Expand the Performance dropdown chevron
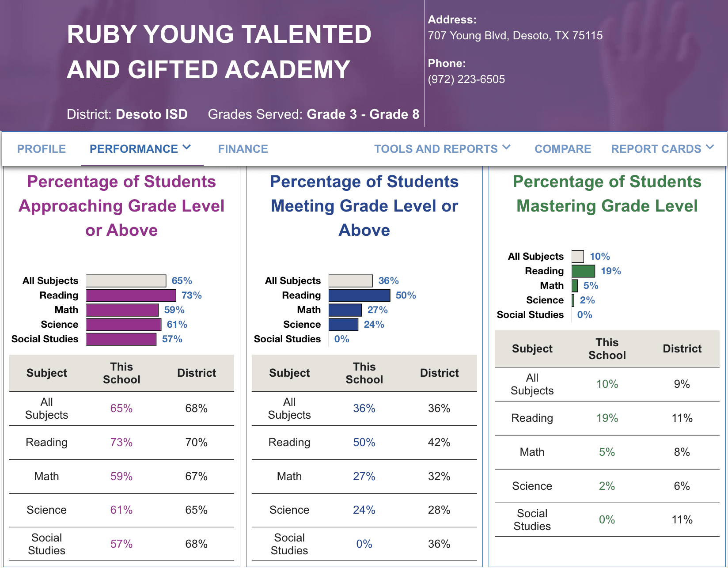The width and height of the screenshot is (728, 568). tap(187, 148)
